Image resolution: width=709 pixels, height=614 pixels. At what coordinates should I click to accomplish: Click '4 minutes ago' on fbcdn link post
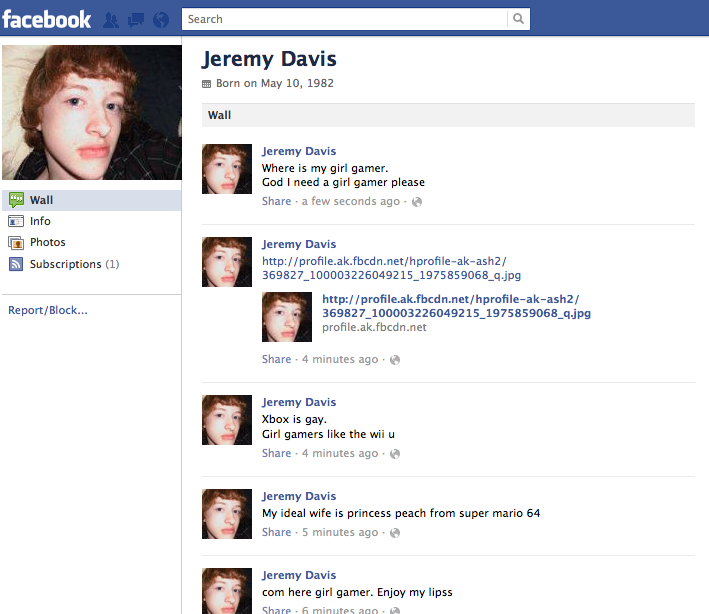(340, 359)
